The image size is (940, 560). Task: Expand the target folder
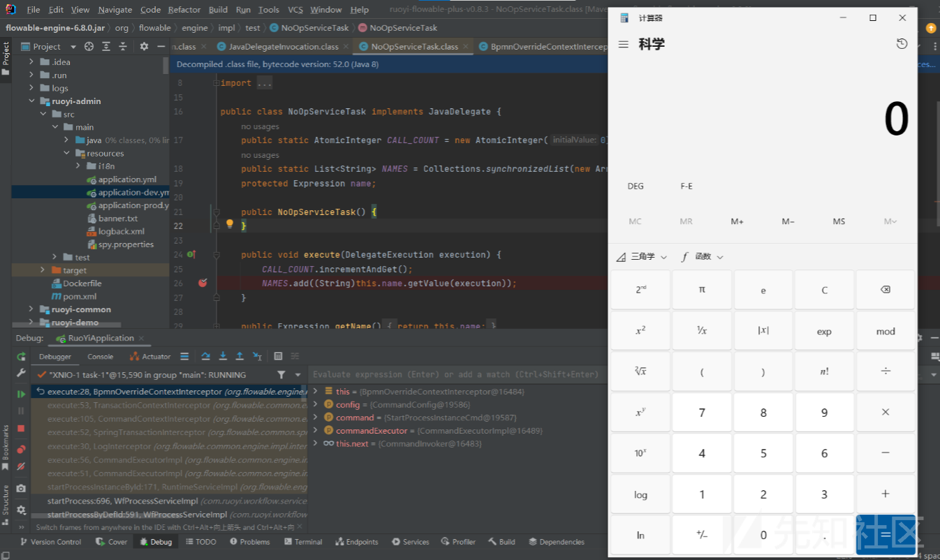click(x=43, y=270)
